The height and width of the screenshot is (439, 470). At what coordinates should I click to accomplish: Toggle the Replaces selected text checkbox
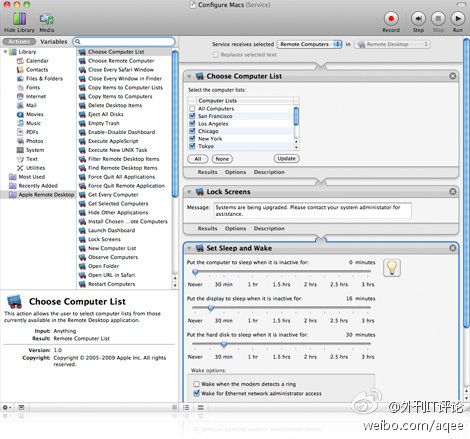[x=216, y=54]
